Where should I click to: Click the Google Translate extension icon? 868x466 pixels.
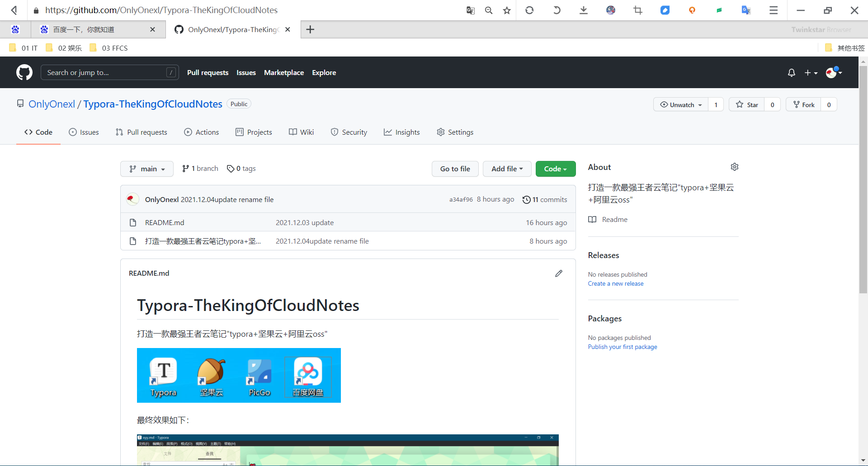point(746,10)
